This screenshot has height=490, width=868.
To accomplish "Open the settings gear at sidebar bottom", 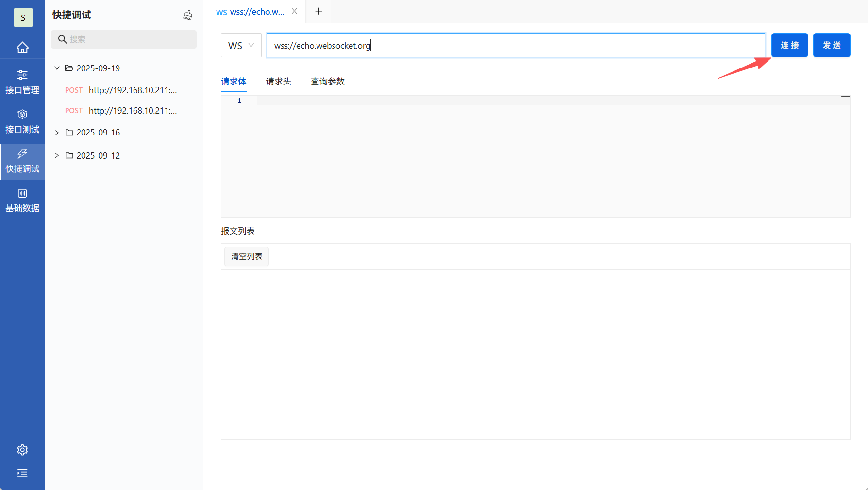I will click(x=22, y=450).
